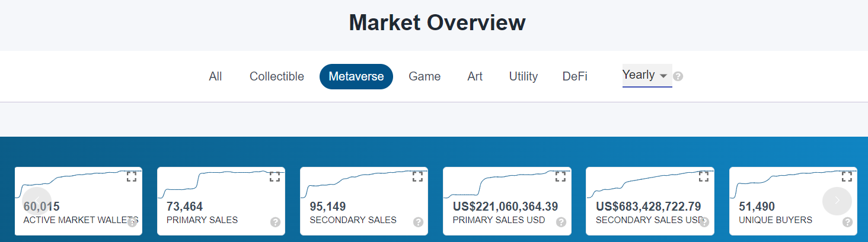Viewport: 868px width, 242px height.
Task: Expand the Unique Buyers chart fullscreen
Action: point(847,176)
